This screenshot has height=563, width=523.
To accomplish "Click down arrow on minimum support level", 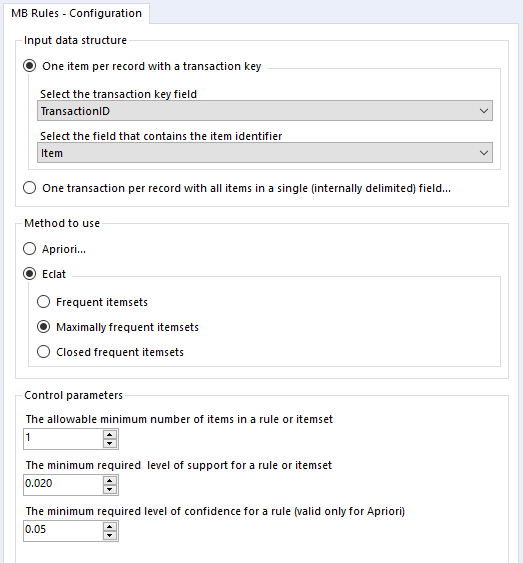I will point(109,489).
